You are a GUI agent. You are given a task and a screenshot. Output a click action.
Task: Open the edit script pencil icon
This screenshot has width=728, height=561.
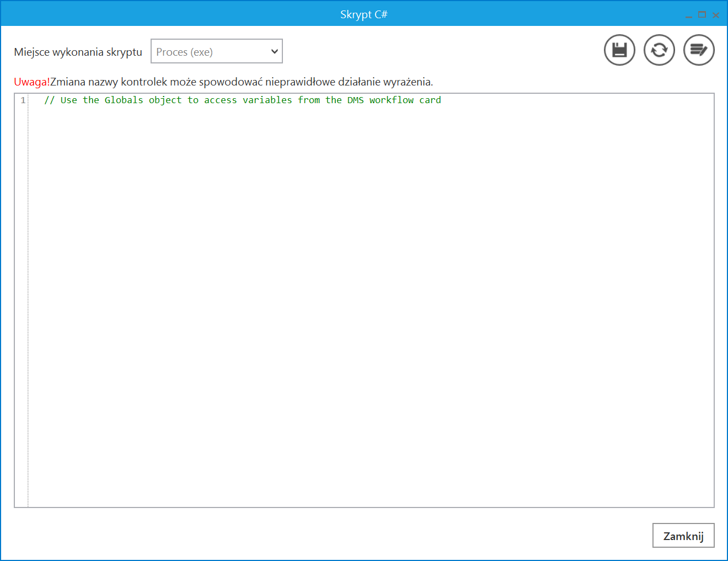(x=699, y=50)
